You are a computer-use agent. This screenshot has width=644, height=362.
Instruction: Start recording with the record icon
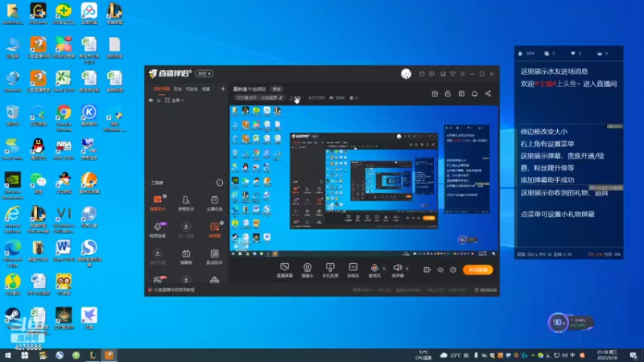(427, 269)
